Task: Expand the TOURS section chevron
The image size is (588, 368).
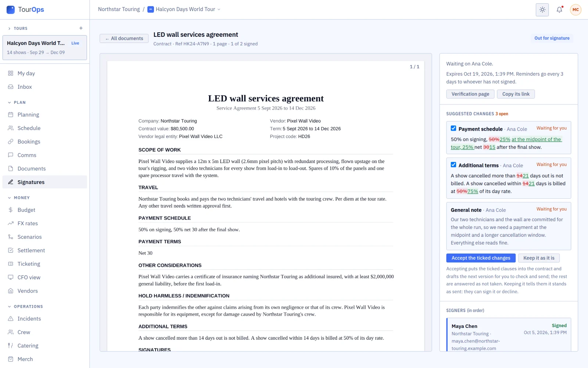Action: coord(9,28)
